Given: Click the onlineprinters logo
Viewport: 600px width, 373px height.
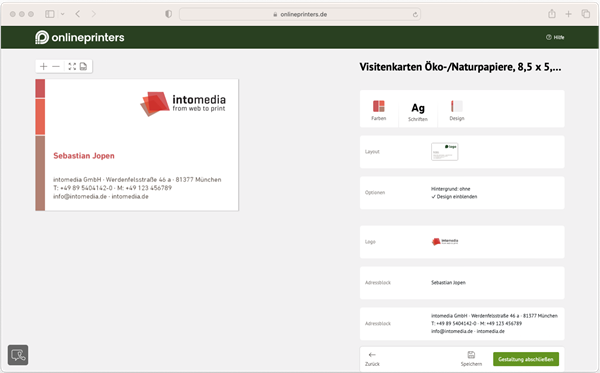Looking at the screenshot, I should 80,37.
